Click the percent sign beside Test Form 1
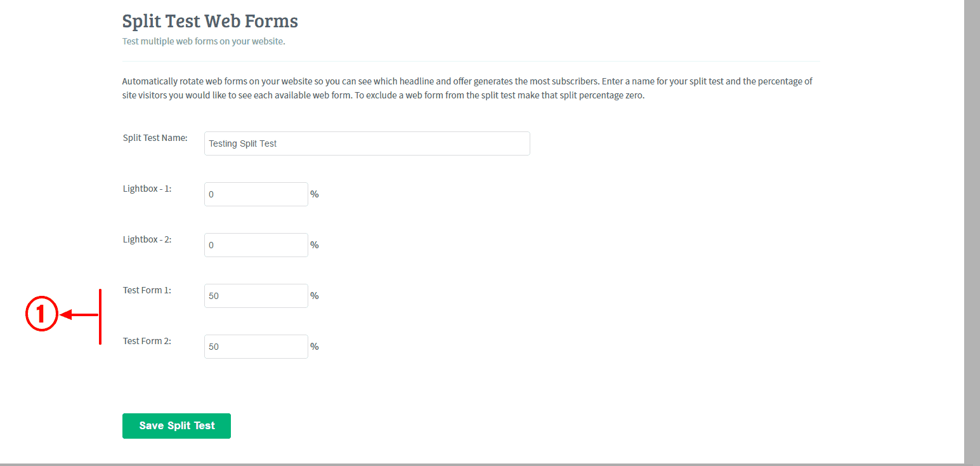Image resolution: width=980 pixels, height=466 pixels. pyautogui.click(x=315, y=296)
